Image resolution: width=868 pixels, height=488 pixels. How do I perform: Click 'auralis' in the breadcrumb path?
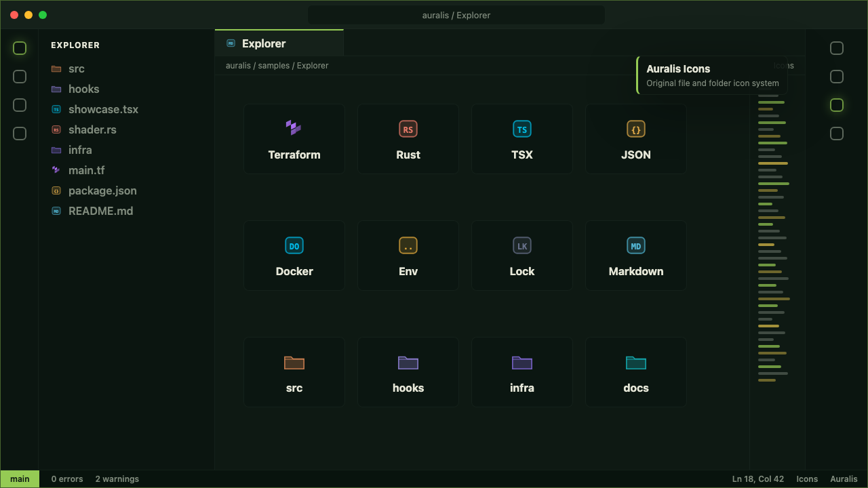click(x=238, y=66)
